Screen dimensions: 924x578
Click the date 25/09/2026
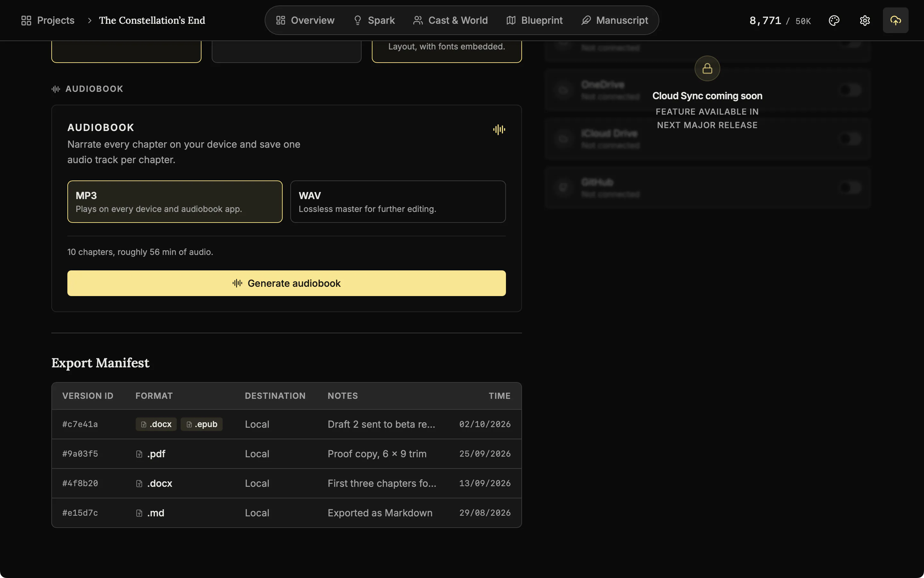(485, 454)
